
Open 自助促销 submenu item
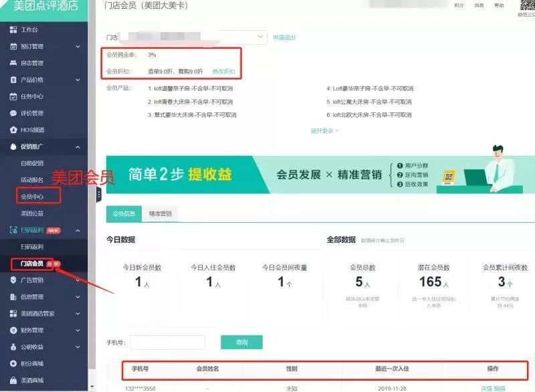(x=32, y=163)
